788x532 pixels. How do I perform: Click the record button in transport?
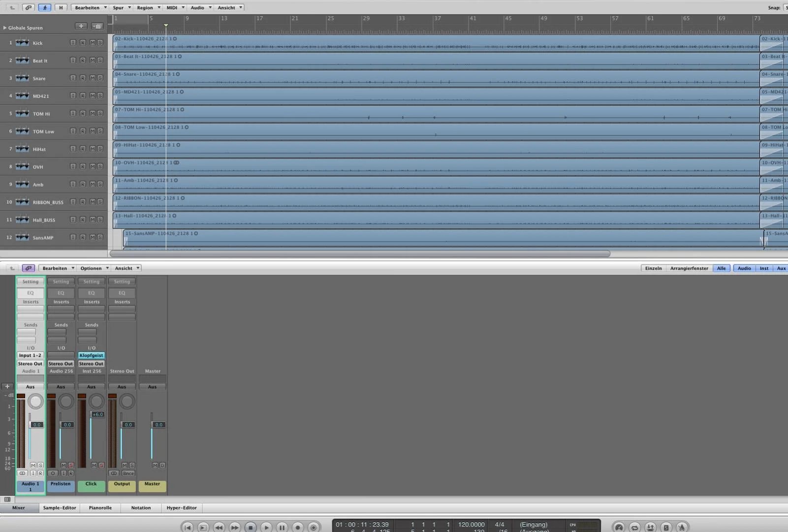point(298,527)
